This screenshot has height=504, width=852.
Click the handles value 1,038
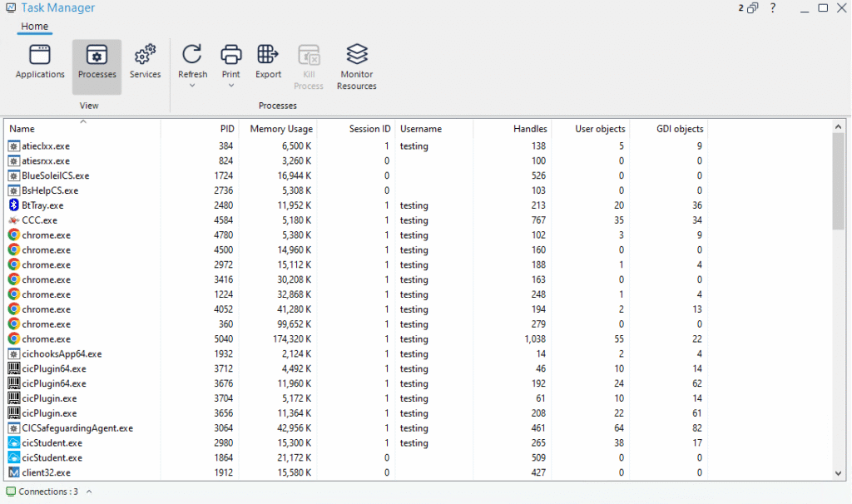pos(535,338)
